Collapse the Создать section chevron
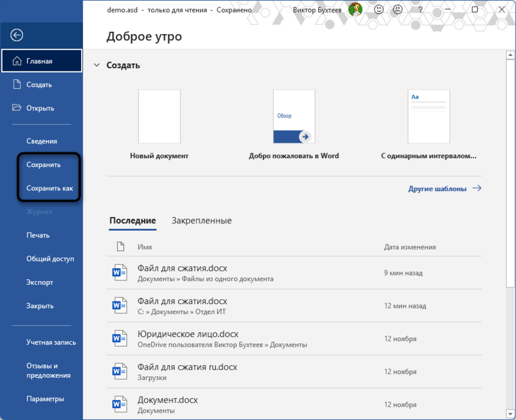The image size is (516, 420). click(97, 65)
